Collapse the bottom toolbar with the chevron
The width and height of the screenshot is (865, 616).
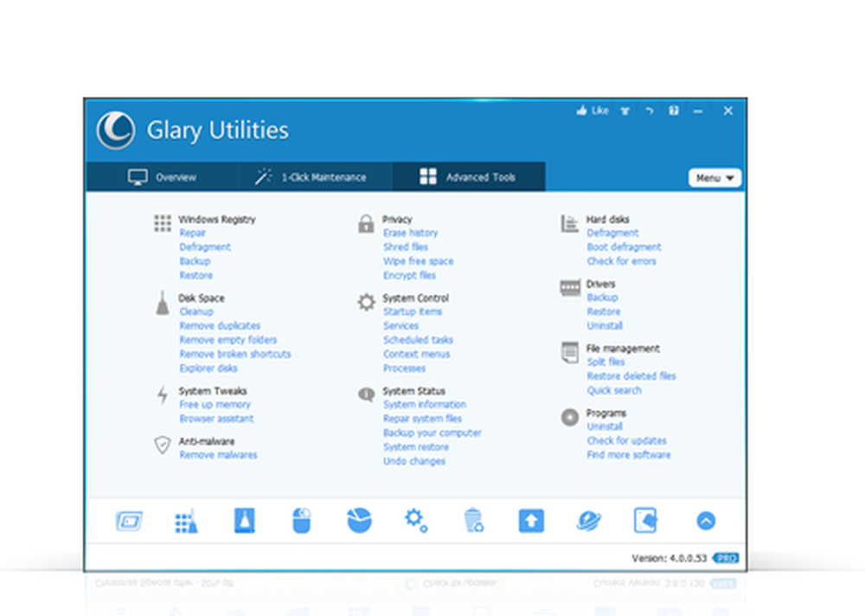[x=706, y=520]
